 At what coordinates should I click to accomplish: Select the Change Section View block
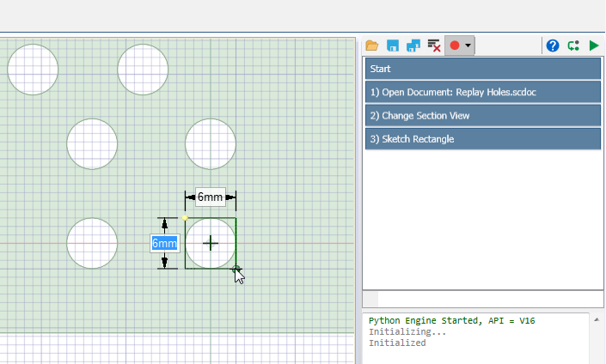(x=483, y=116)
